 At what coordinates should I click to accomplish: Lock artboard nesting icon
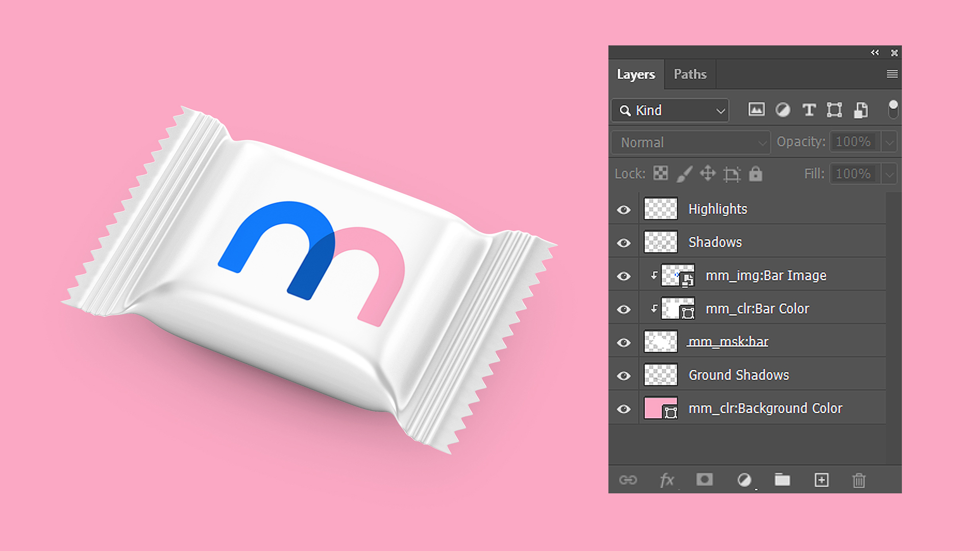(732, 174)
